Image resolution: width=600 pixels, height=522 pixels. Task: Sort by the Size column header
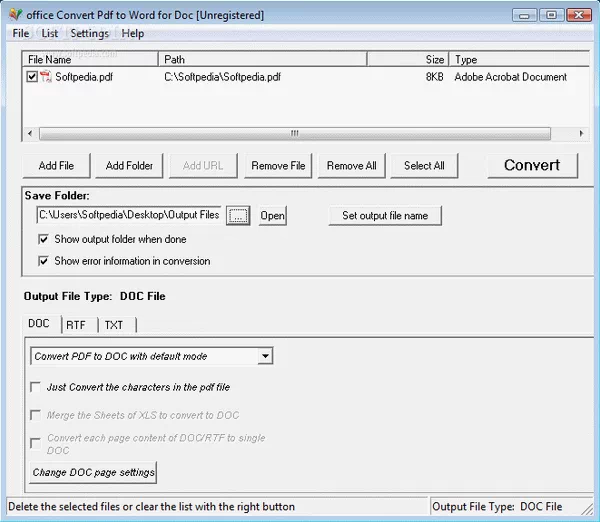(x=408, y=59)
